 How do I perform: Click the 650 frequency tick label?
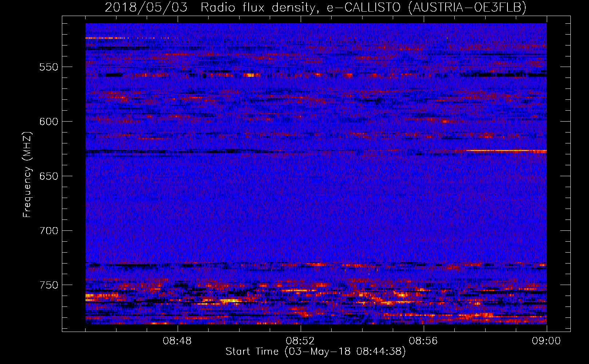pos(49,176)
